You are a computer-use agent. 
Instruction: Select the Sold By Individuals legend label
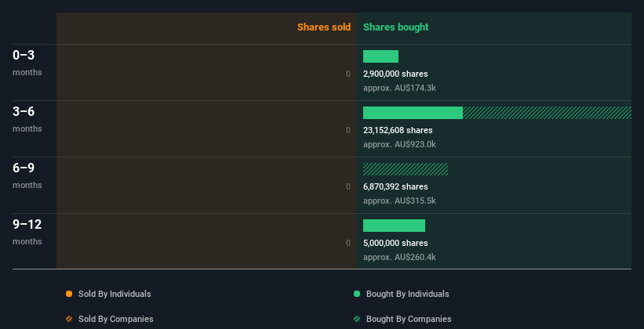(x=115, y=294)
